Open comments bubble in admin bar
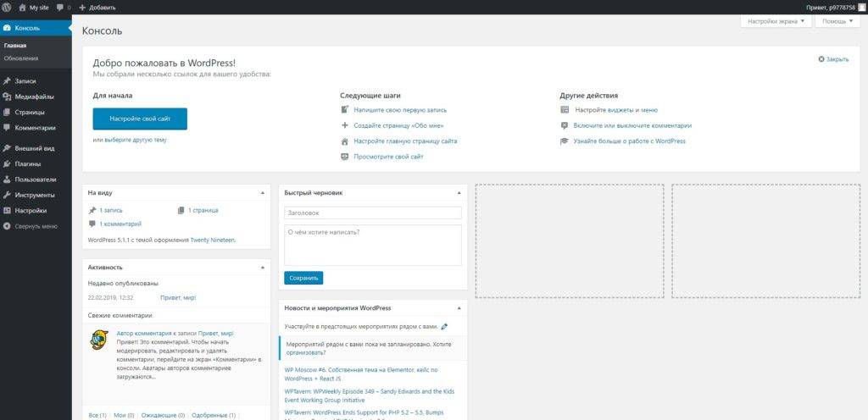Screen dimensions: 868x420 (60, 8)
